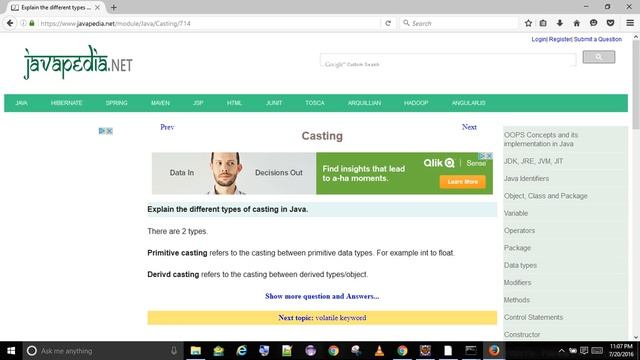Click the Learn More ad button
The width and height of the screenshot is (640, 360).
[462, 182]
